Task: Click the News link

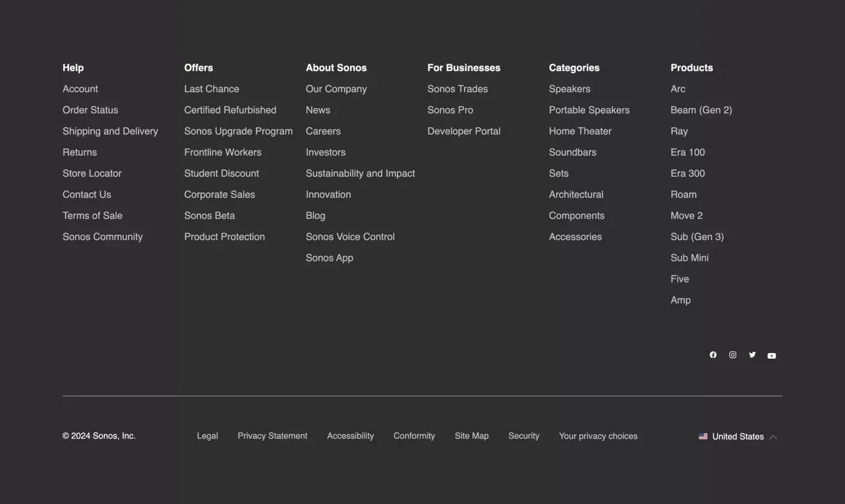Action: 318,110
